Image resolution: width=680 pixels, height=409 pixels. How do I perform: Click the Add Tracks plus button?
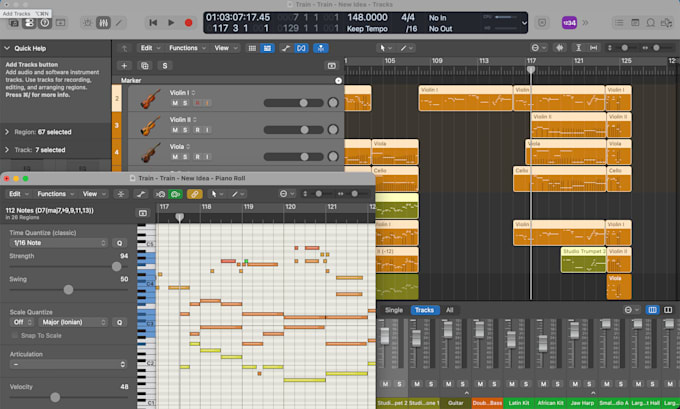(124, 65)
